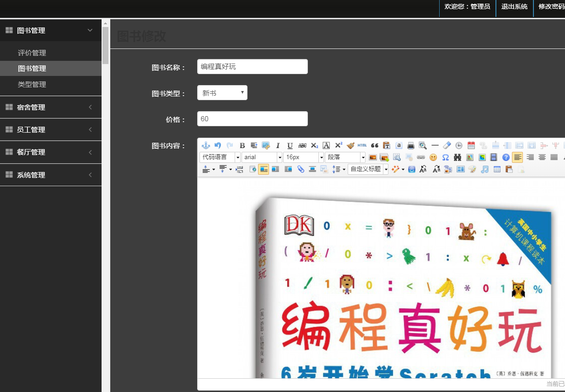Screen dimensions: 565x392
Task: Click the anchor icon in editor toolbar
Action: pos(205,145)
